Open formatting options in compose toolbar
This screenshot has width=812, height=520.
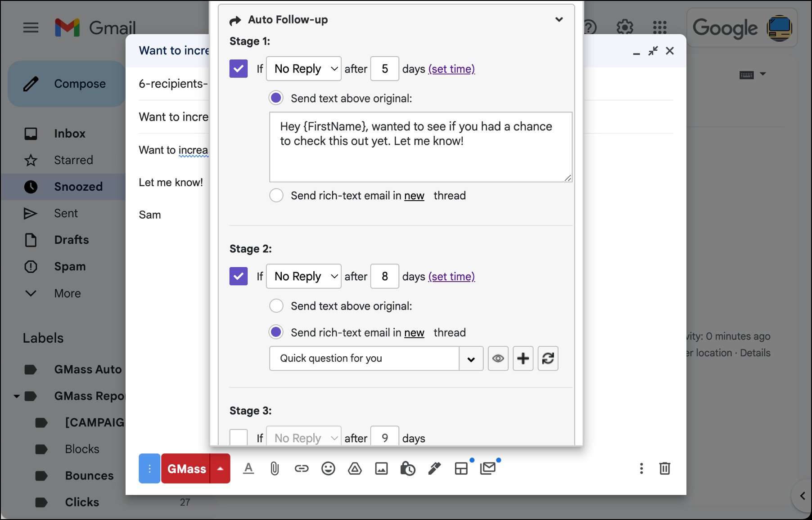tap(248, 469)
